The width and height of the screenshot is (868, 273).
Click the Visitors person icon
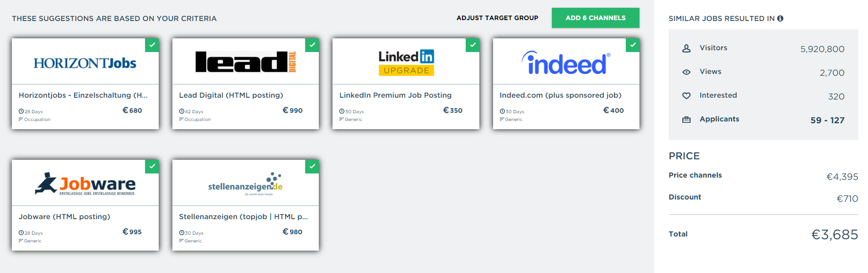pyautogui.click(x=686, y=48)
